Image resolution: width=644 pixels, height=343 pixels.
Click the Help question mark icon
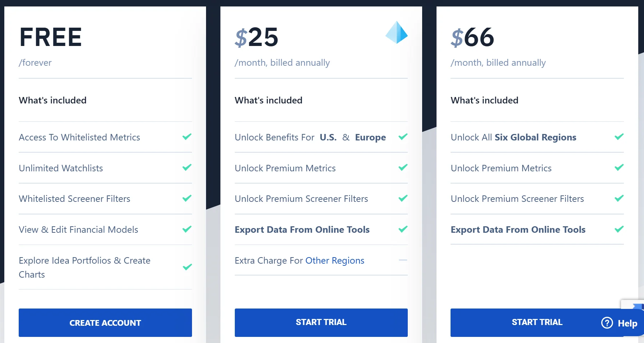[x=607, y=323]
